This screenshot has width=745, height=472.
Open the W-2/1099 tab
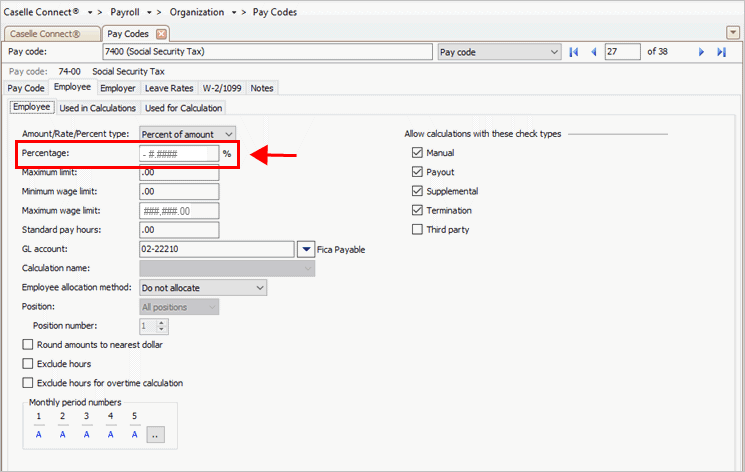click(222, 88)
